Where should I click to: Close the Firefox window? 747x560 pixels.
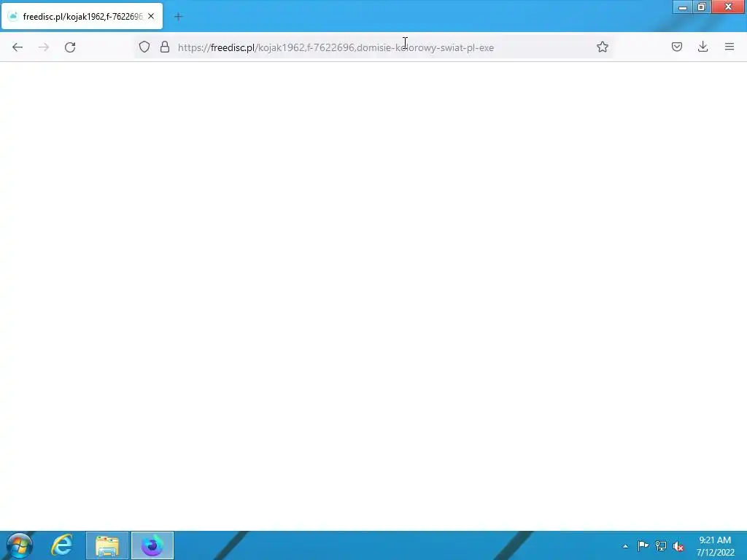click(x=729, y=7)
